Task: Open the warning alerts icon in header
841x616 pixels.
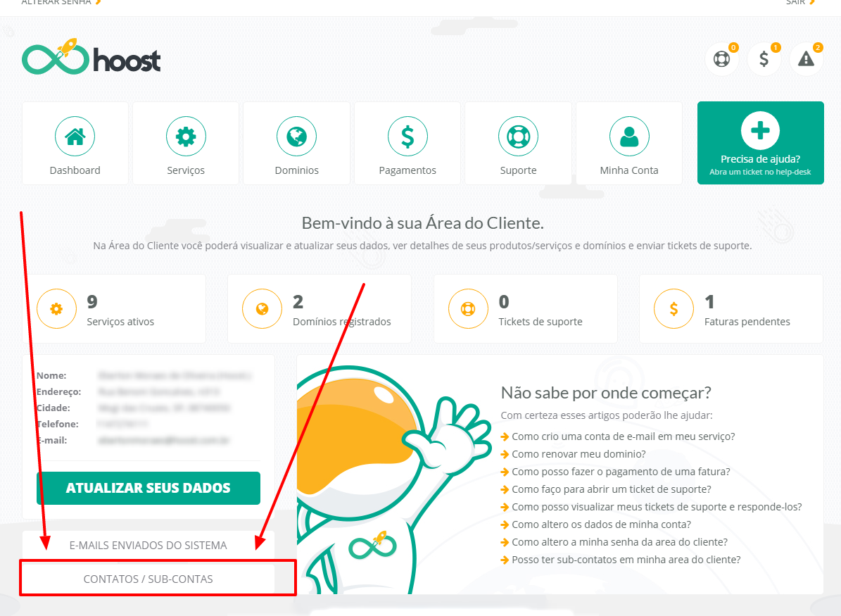Action: (806, 58)
